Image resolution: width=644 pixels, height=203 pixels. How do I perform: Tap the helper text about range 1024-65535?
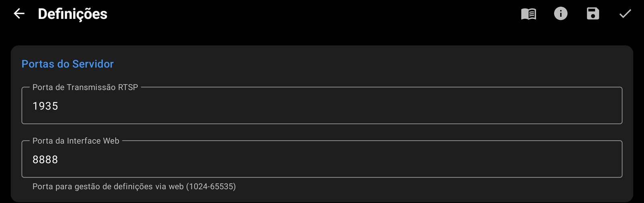134,187
